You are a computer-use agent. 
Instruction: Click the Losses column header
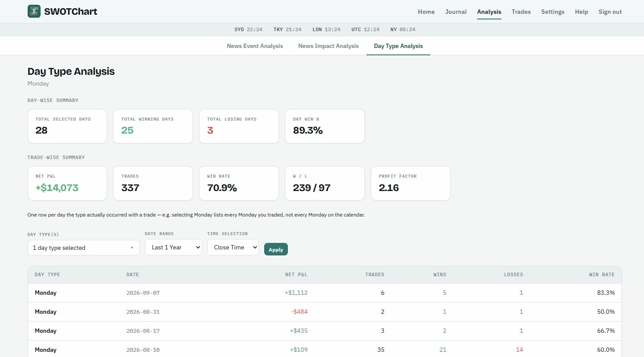click(x=514, y=274)
